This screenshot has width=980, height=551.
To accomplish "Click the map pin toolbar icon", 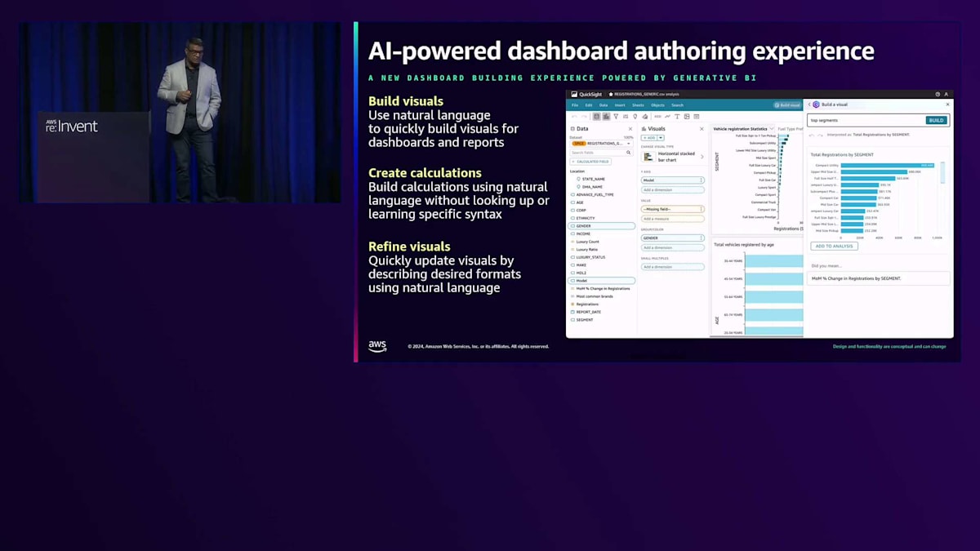I will coord(635,117).
